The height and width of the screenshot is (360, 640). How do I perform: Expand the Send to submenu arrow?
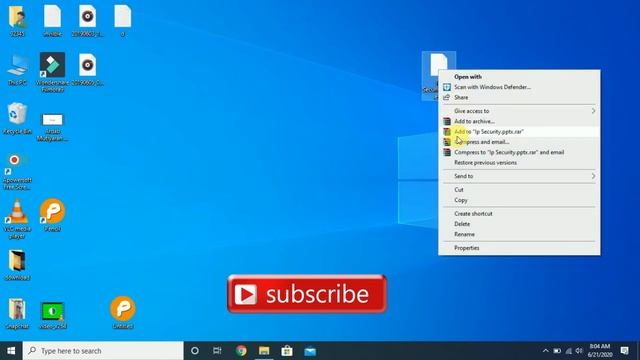[x=593, y=176]
